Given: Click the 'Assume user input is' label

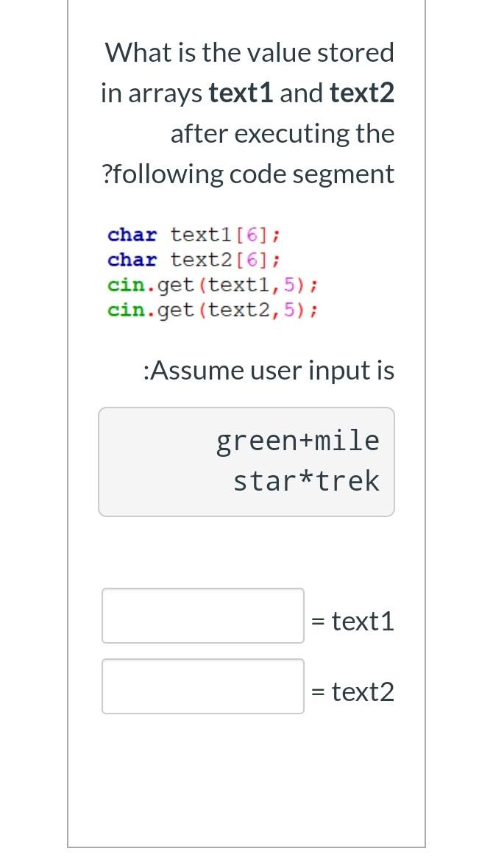Looking at the screenshot, I should pos(269,369).
